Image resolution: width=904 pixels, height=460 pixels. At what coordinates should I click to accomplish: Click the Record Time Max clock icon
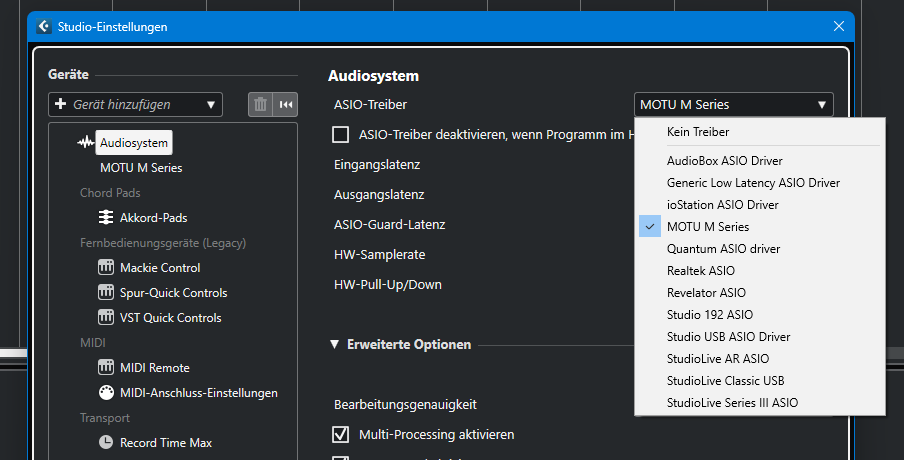[106, 443]
